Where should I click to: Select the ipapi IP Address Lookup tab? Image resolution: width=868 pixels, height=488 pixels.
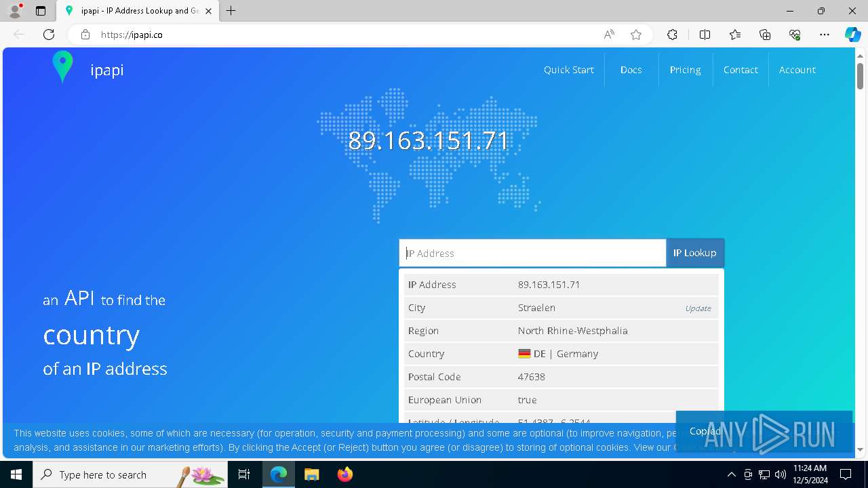(x=138, y=11)
